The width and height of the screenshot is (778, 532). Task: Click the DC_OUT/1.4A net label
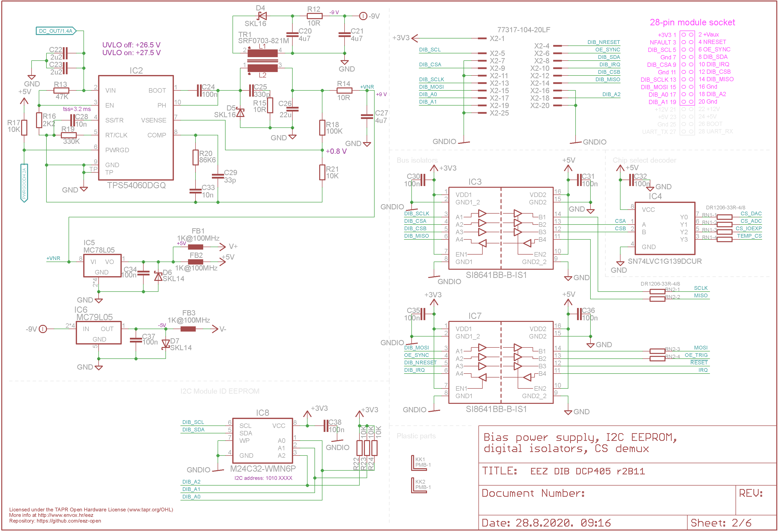[56, 31]
